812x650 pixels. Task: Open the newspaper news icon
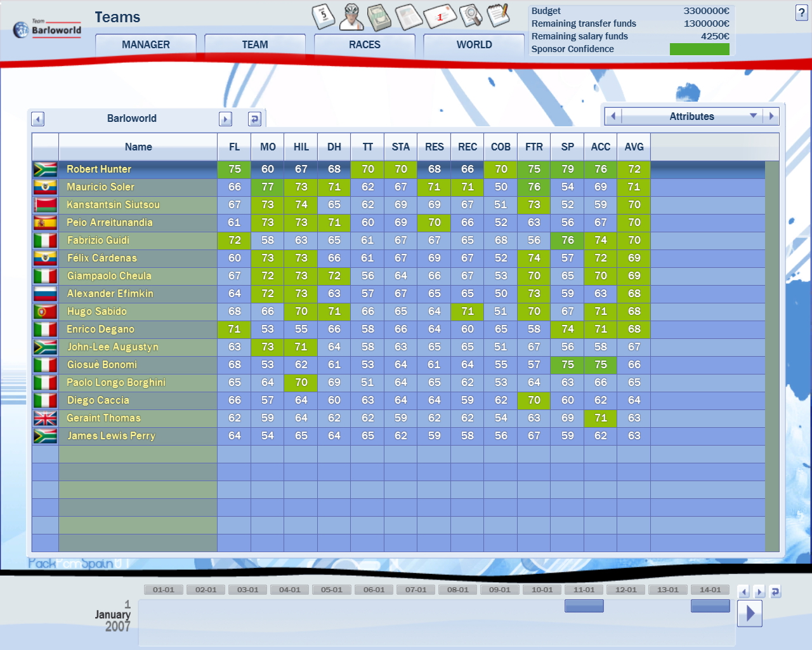(x=409, y=17)
